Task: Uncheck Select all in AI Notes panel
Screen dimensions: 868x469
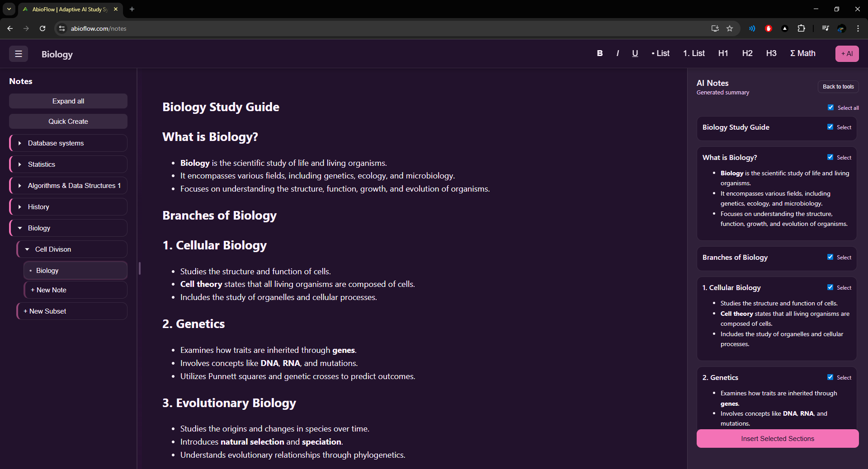Action: (x=830, y=108)
